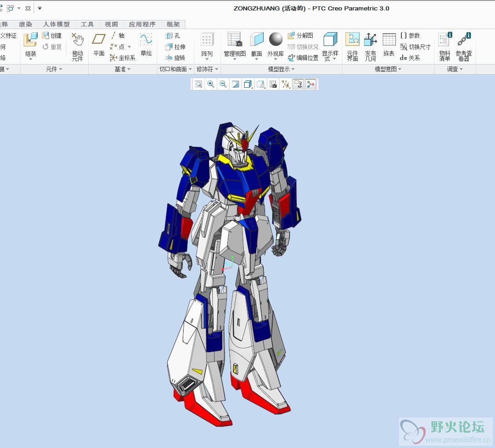Click 发布几何 publish geometry
The image size is (495, 448).
(370, 47)
